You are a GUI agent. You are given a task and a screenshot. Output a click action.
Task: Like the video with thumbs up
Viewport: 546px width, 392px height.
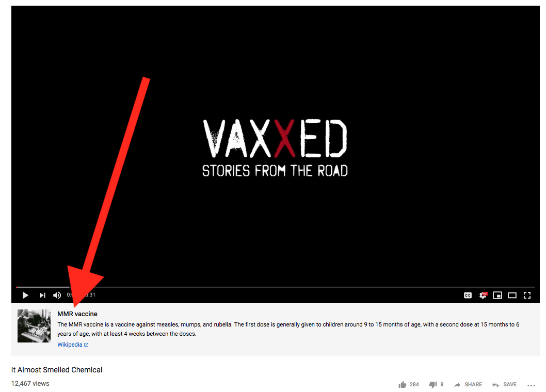[x=403, y=384]
